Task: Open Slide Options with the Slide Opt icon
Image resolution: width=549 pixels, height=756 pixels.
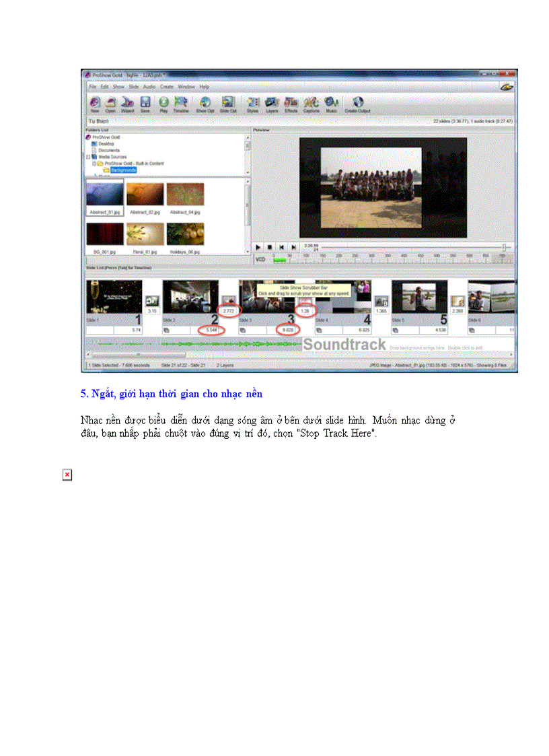Action: point(227,103)
